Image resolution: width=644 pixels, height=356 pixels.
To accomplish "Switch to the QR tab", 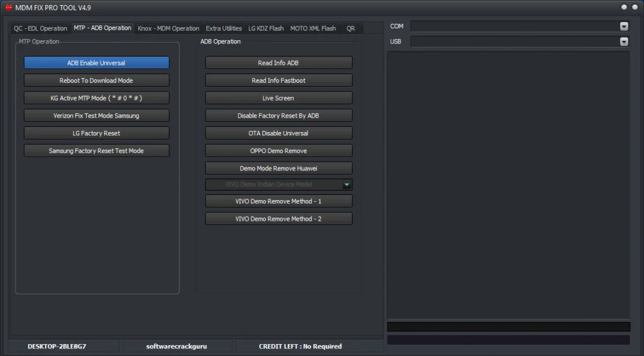I will 350,28.
